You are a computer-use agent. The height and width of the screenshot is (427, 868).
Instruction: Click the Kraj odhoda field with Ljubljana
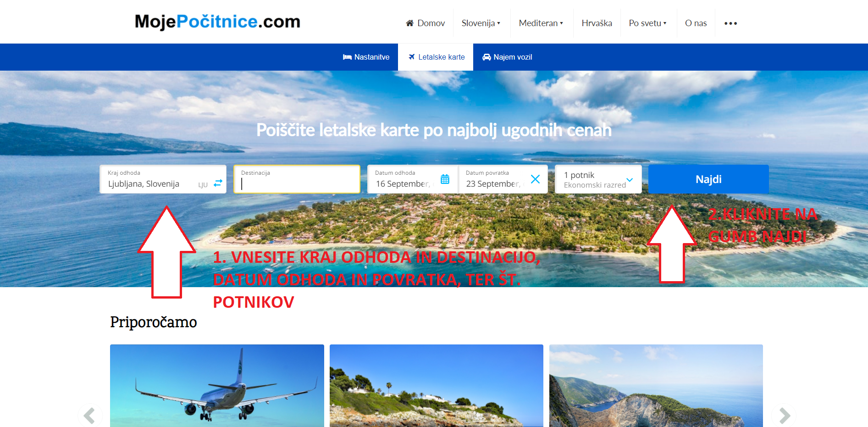click(x=163, y=179)
